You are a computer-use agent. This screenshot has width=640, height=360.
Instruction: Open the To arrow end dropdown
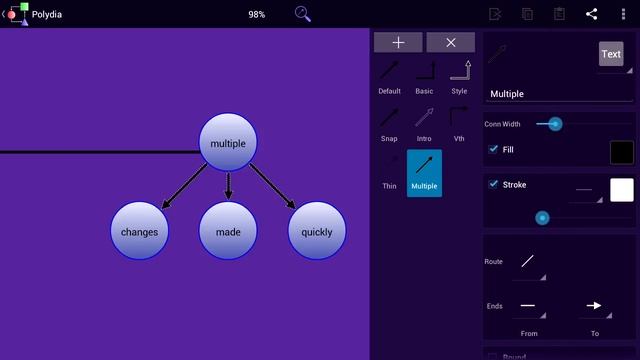(x=595, y=309)
